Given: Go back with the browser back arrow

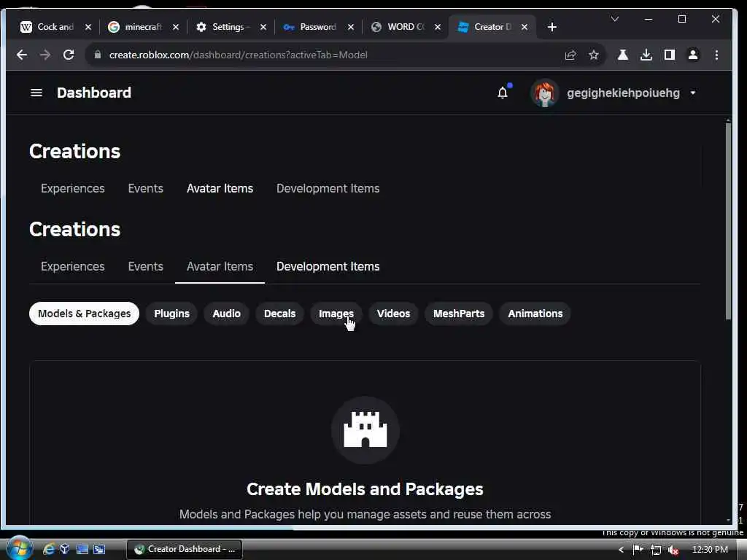Looking at the screenshot, I should 22,55.
